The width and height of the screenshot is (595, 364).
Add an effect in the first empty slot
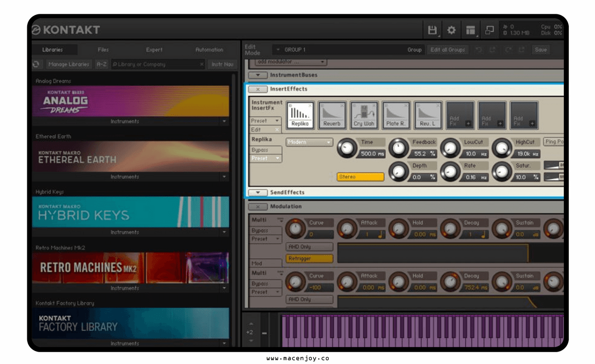click(460, 115)
